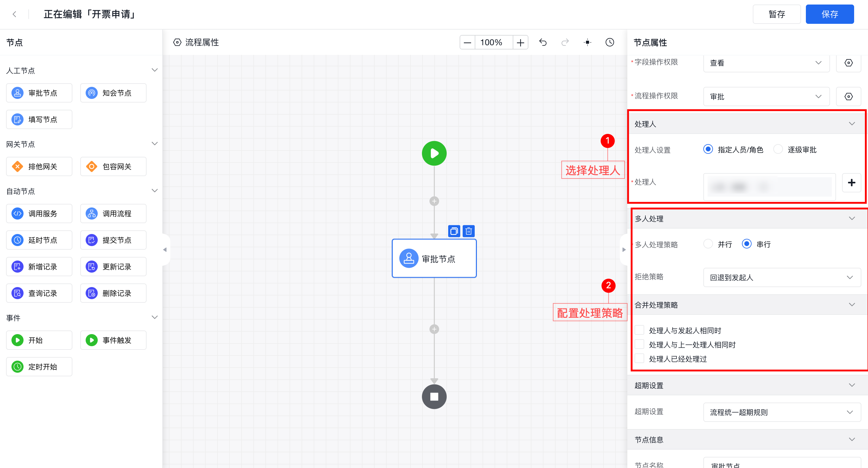Select the 审批节点 card on canvas
Image resolution: width=868 pixels, height=468 pixels.
pyautogui.click(x=434, y=258)
